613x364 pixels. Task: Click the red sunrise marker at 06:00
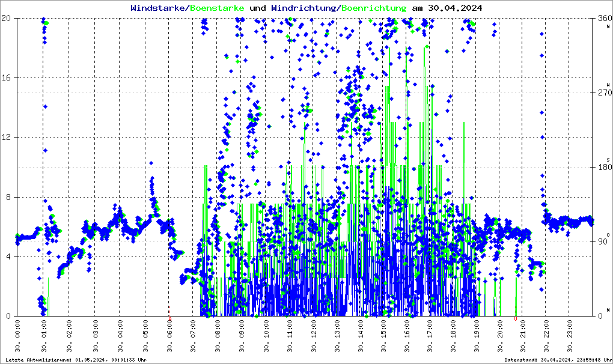169,319
